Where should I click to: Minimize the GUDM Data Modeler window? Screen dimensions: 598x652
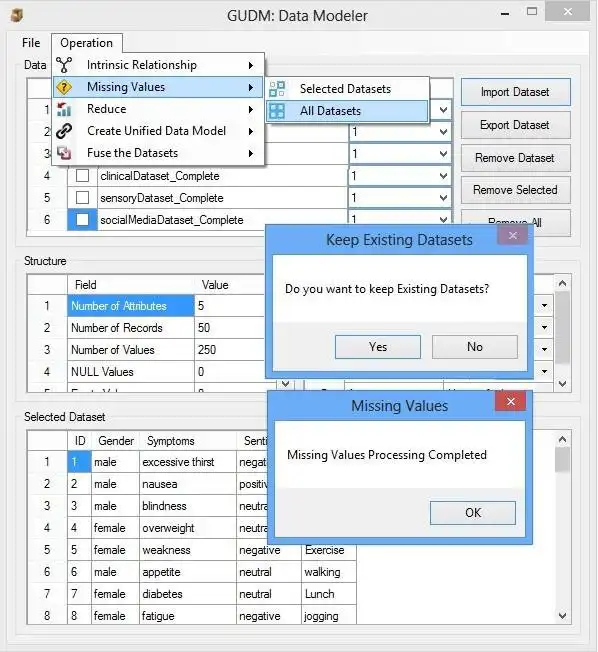(x=505, y=13)
